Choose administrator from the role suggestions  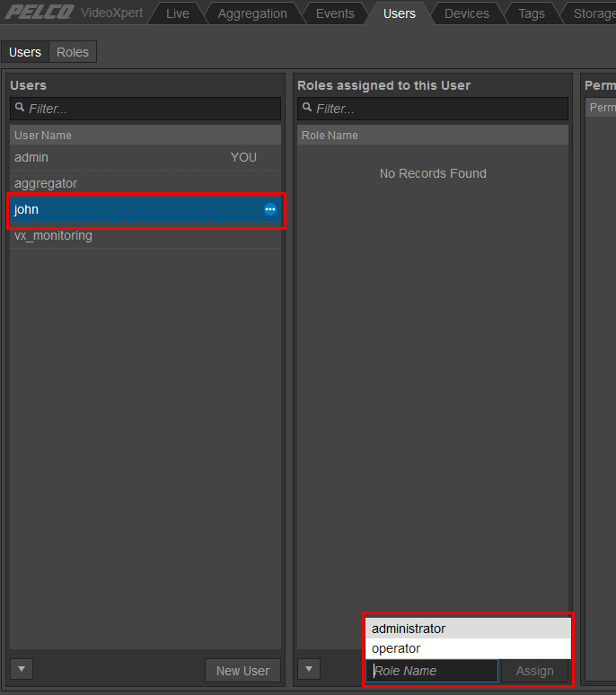468,629
